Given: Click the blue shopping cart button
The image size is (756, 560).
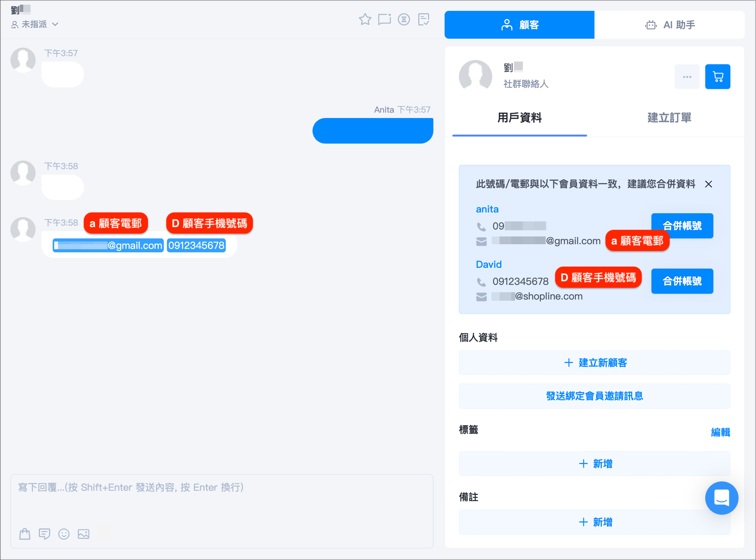Looking at the screenshot, I should (718, 77).
